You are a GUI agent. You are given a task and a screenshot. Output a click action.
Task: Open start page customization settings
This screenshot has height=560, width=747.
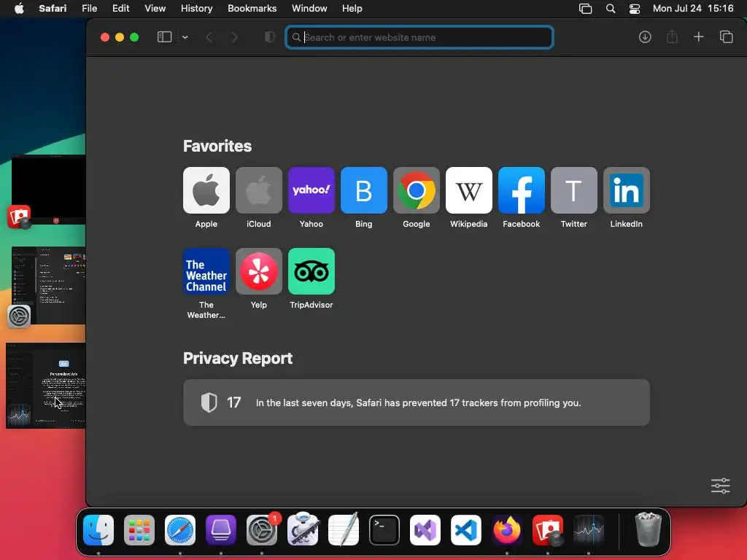coord(720,486)
